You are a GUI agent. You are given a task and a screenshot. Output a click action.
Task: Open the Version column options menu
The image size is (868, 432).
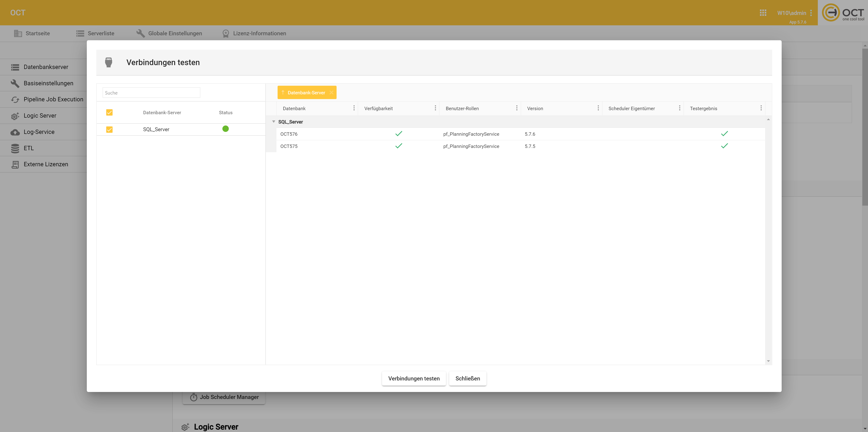pyautogui.click(x=598, y=108)
